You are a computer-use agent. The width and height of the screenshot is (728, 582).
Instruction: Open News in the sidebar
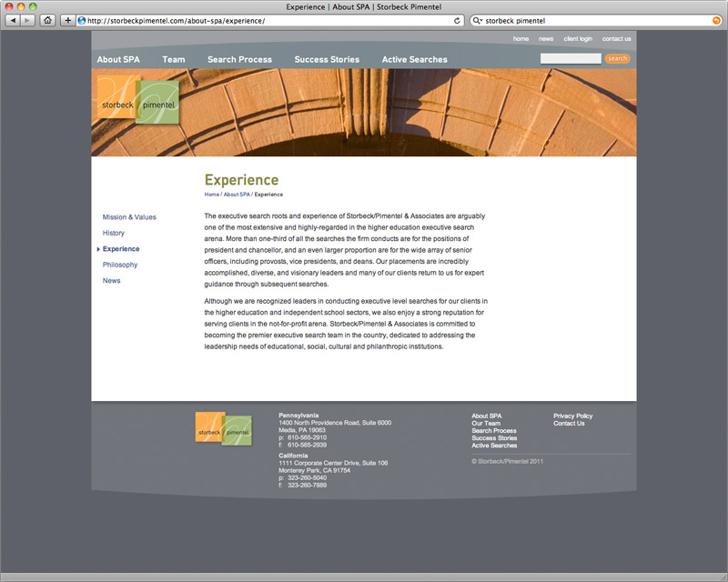pos(111,280)
